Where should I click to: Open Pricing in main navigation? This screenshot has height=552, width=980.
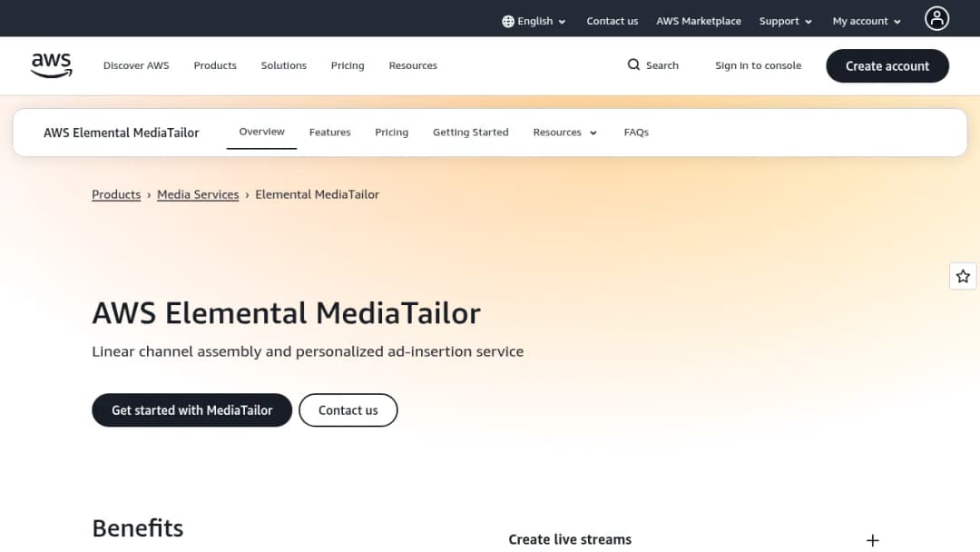pyautogui.click(x=348, y=65)
